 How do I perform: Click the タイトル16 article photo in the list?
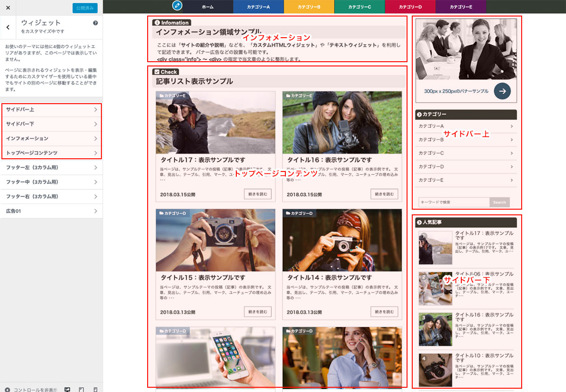342,122
